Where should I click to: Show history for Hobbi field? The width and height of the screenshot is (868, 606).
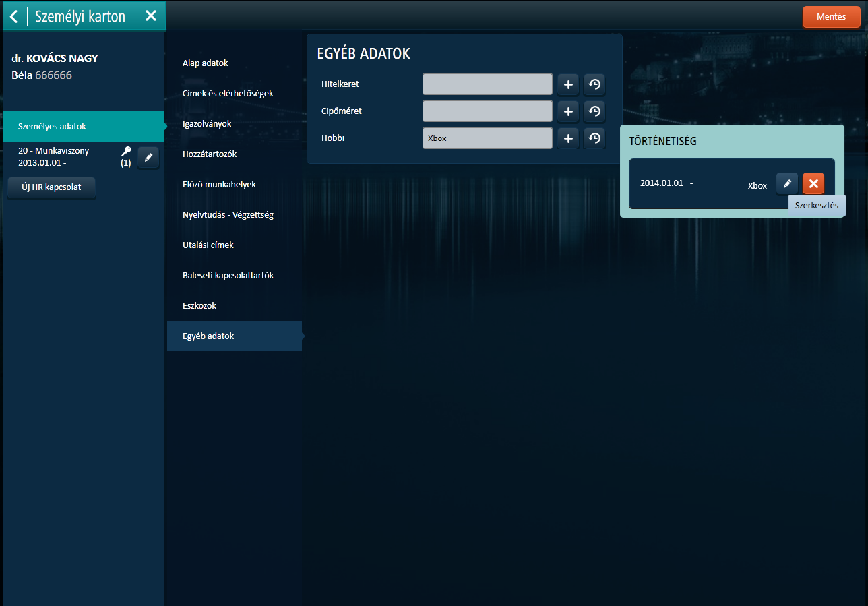594,138
